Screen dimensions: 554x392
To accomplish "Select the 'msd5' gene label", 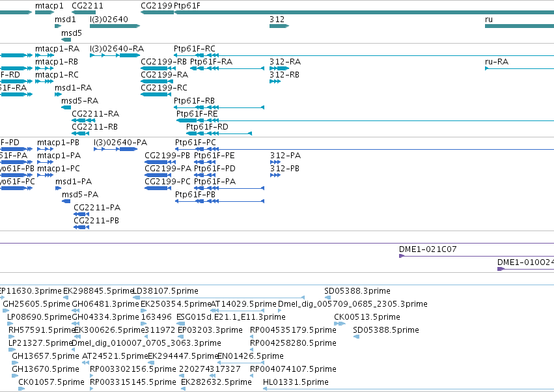I will (72, 33).
